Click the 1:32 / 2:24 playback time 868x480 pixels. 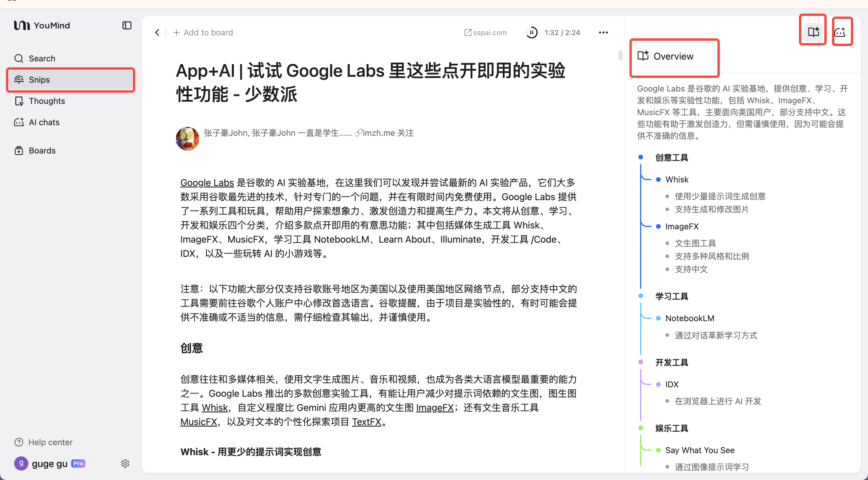[562, 33]
